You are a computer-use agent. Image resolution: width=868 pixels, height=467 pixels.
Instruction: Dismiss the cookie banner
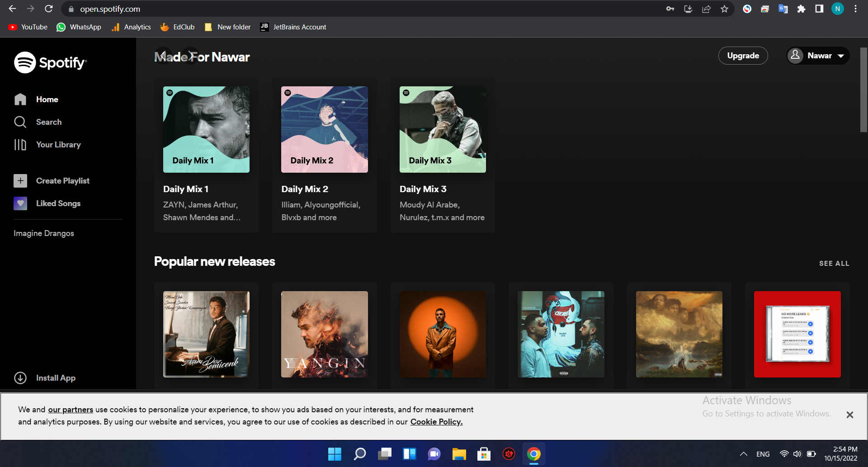tap(849, 415)
